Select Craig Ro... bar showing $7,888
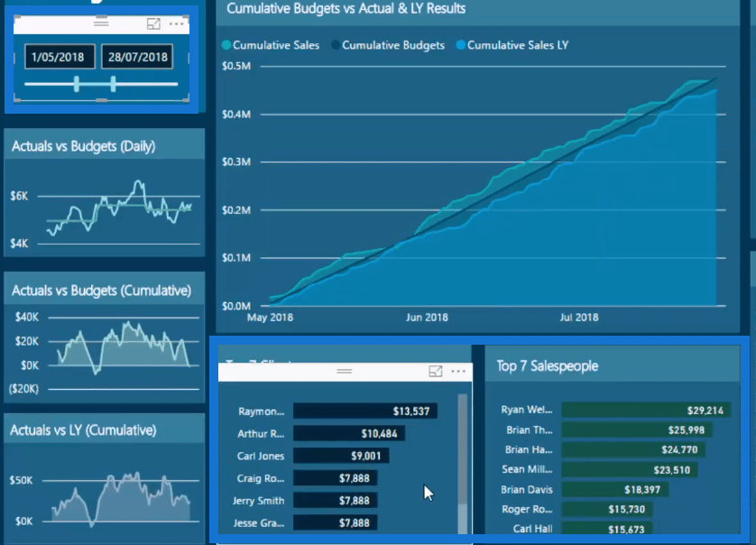Image resolution: width=756 pixels, height=545 pixels. click(335, 478)
